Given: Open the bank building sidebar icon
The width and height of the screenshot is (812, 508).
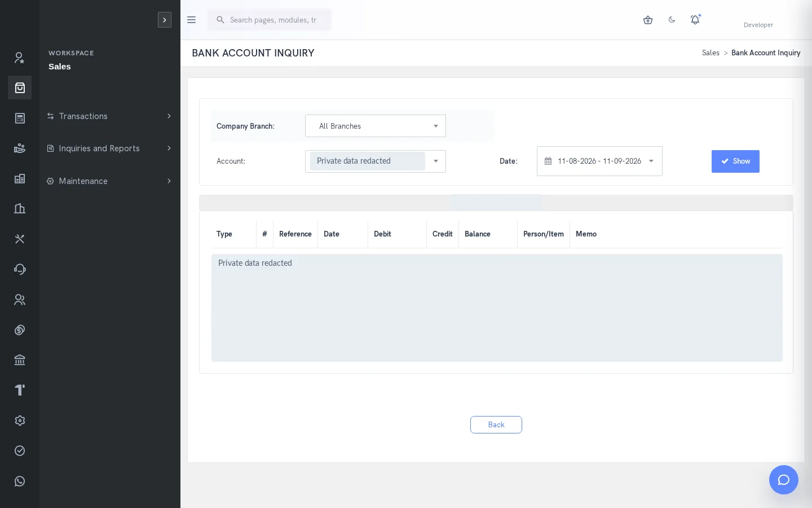Looking at the screenshot, I should tap(20, 360).
